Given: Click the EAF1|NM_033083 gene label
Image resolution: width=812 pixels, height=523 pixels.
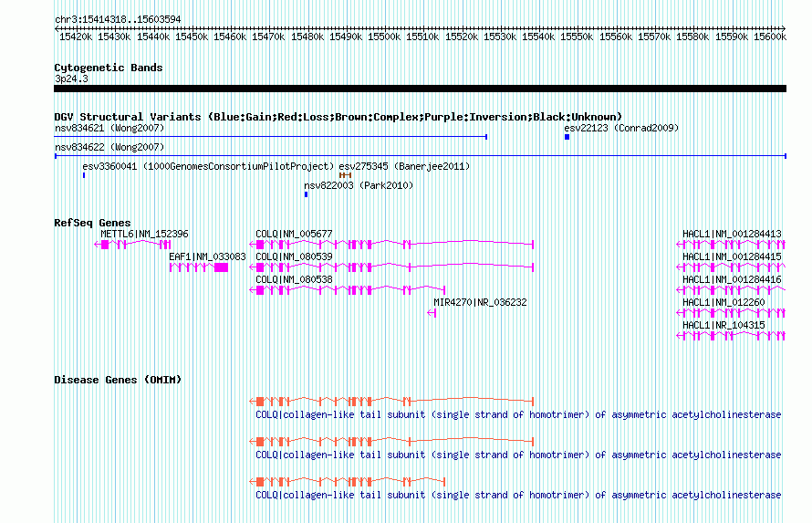Looking at the screenshot, I should [x=207, y=256].
